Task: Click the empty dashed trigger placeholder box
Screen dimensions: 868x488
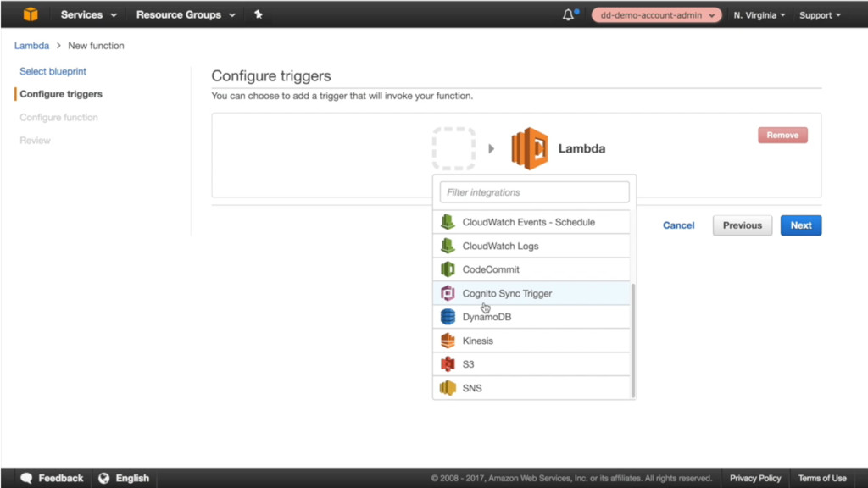Action: point(453,149)
